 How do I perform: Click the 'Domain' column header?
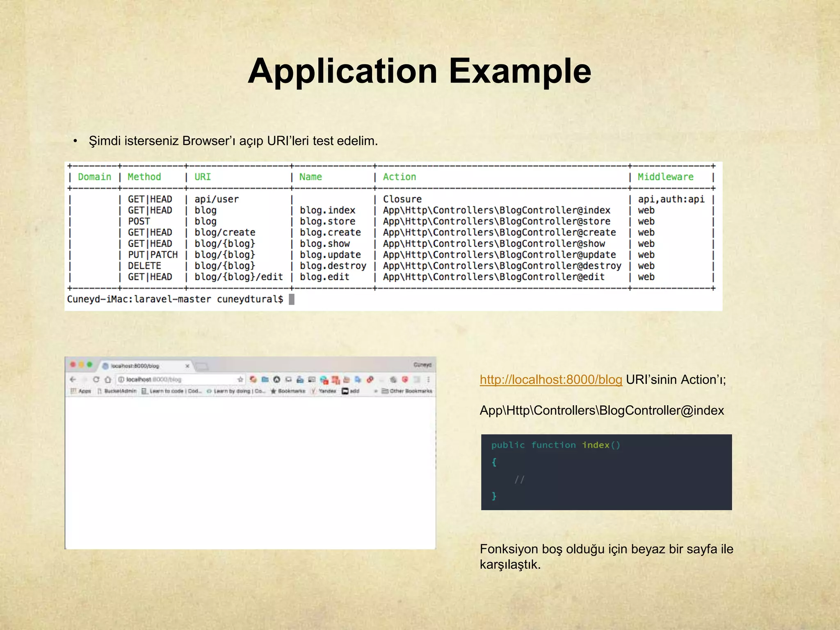[x=95, y=177]
